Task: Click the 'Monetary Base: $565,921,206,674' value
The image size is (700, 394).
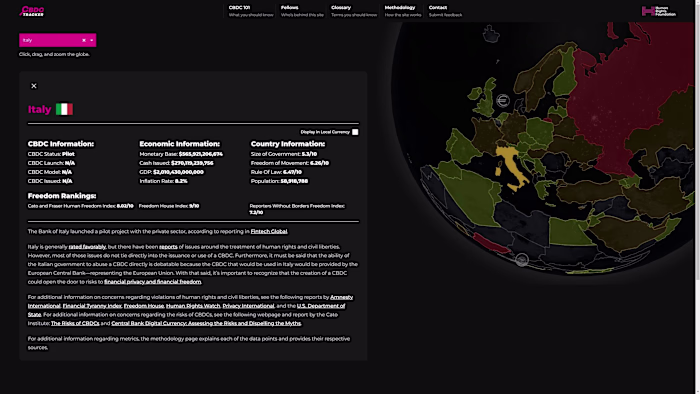Action: 201,154
